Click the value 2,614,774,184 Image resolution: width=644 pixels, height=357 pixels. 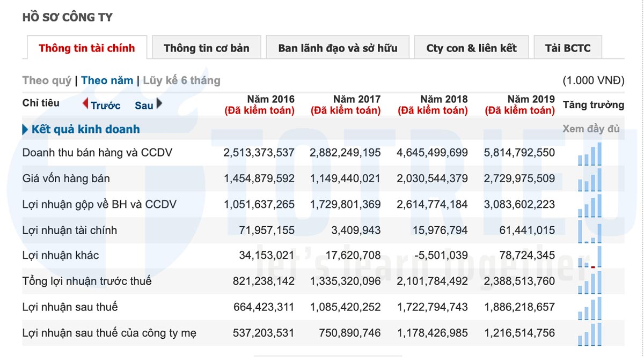pyautogui.click(x=433, y=204)
